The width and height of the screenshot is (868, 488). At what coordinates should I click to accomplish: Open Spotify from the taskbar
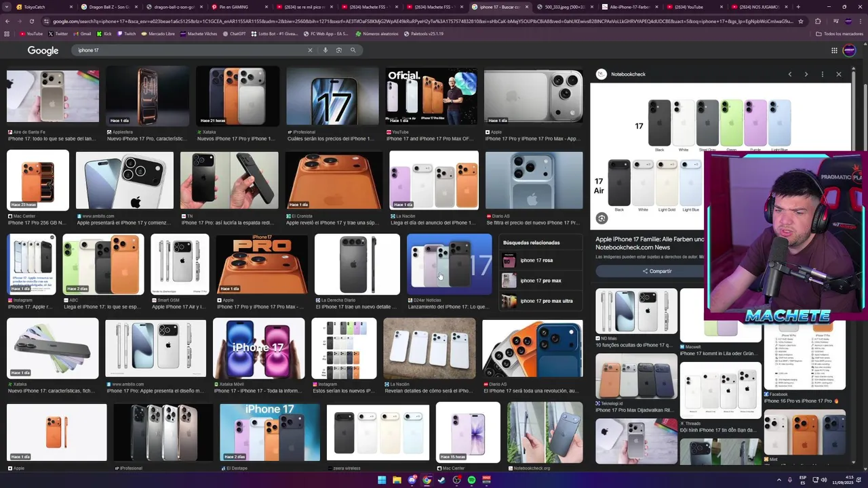coord(471,480)
